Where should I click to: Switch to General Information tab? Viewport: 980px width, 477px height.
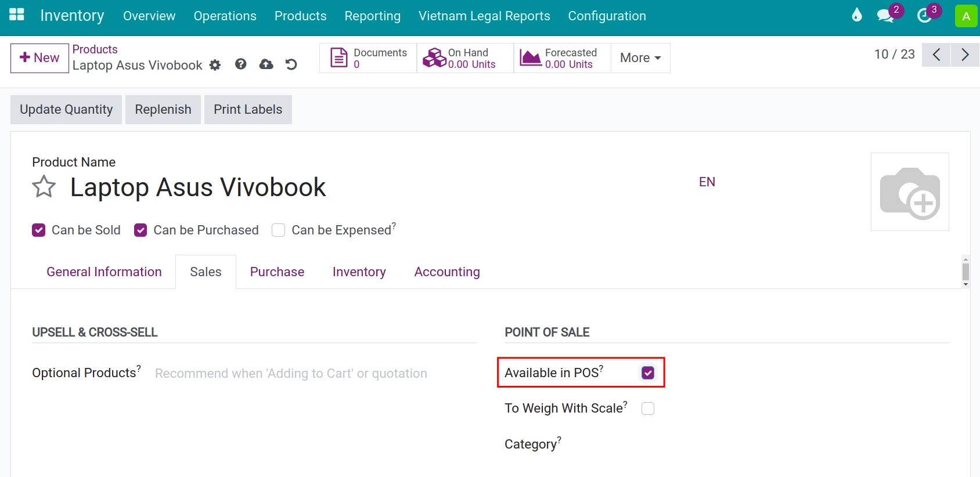(x=105, y=272)
